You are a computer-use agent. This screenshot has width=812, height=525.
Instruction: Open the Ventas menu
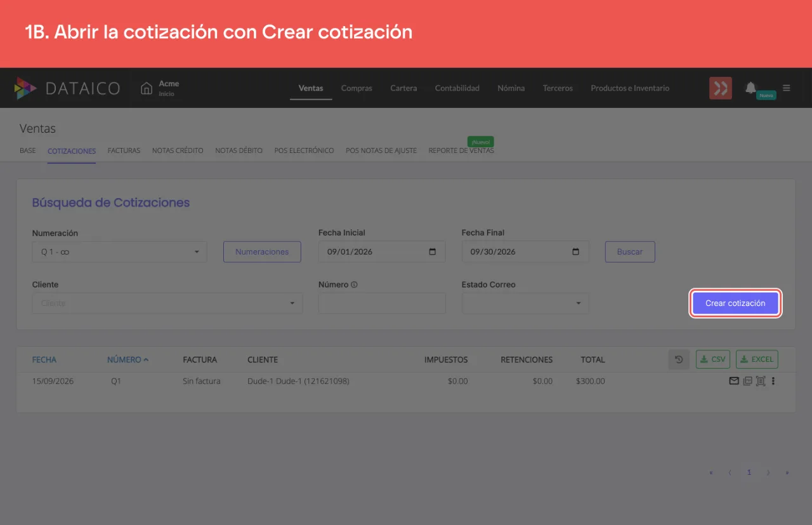[x=311, y=88]
